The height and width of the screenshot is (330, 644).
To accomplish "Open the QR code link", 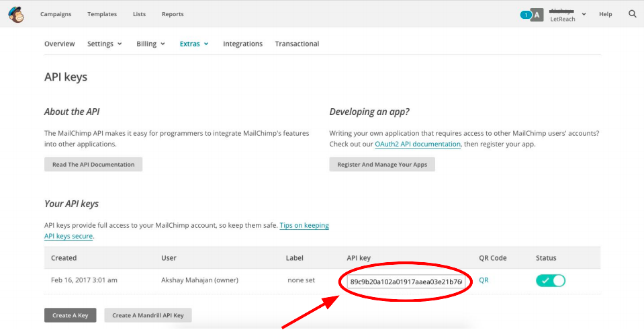I will tap(484, 280).
